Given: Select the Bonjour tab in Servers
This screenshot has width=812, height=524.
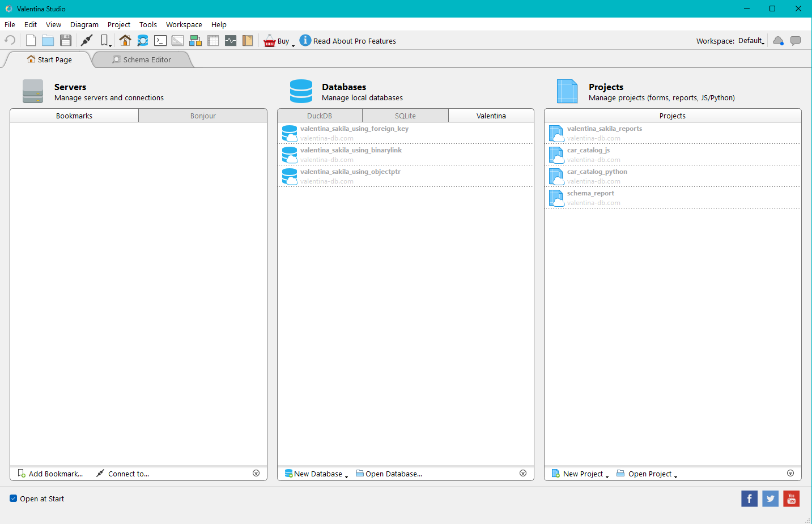Looking at the screenshot, I should (x=203, y=116).
